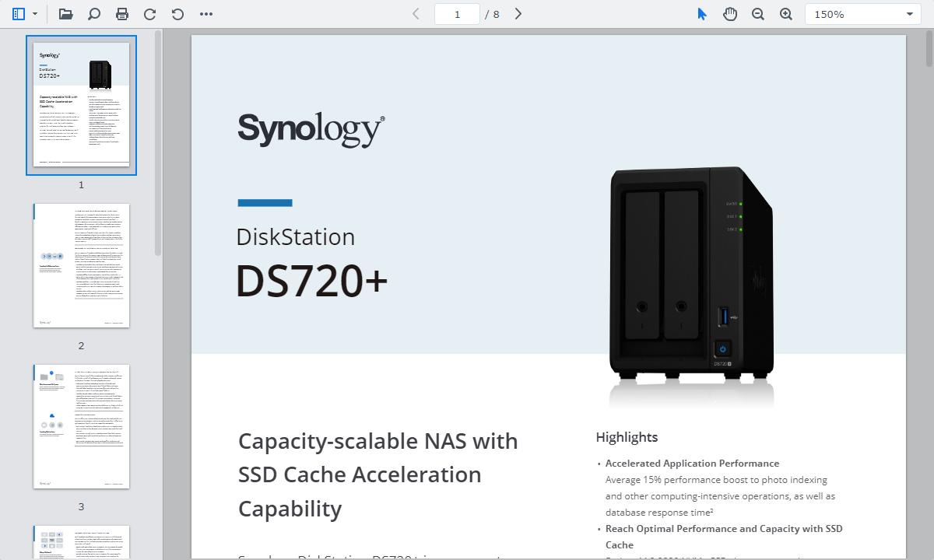
Task: Open the find/search bar
Action: [93, 13]
